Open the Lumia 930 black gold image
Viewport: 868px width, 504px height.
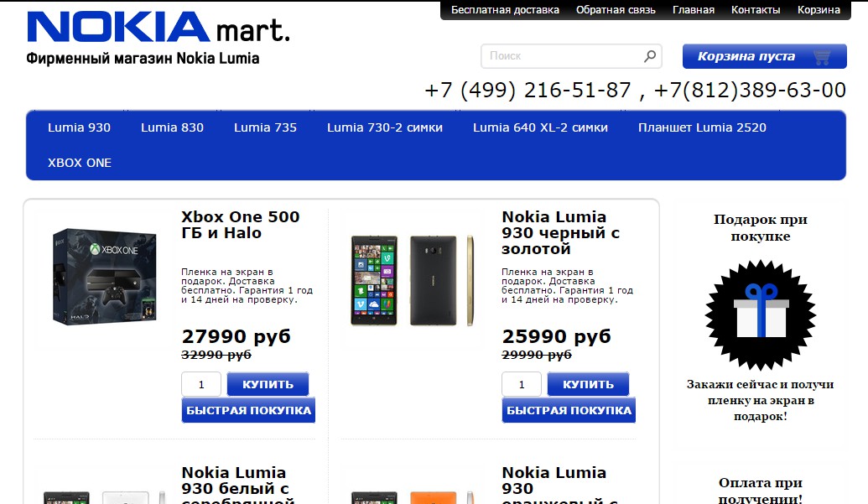(x=413, y=280)
